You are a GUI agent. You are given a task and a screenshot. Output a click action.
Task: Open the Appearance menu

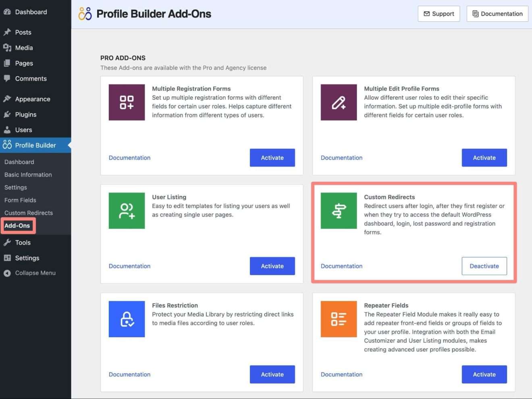tap(35, 99)
